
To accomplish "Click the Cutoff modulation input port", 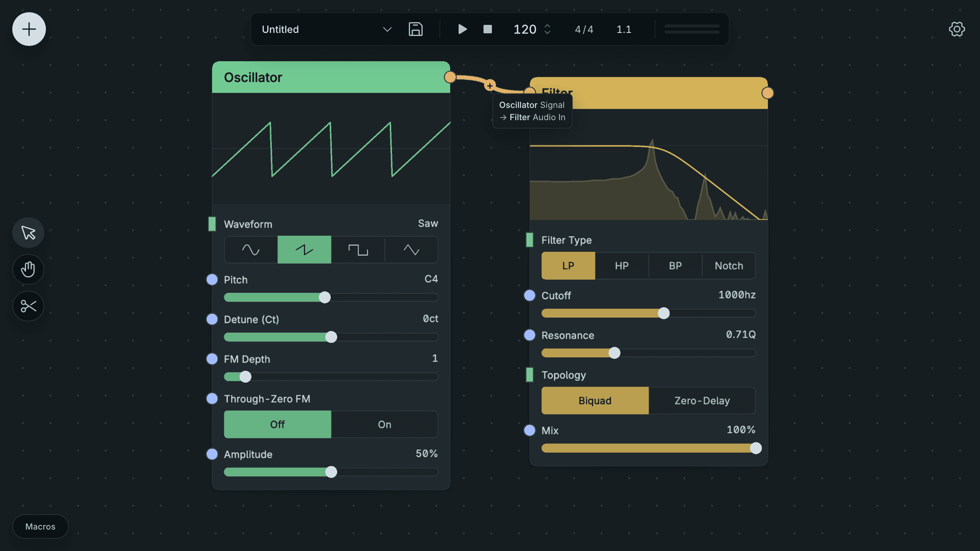I will (x=529, y=295).
